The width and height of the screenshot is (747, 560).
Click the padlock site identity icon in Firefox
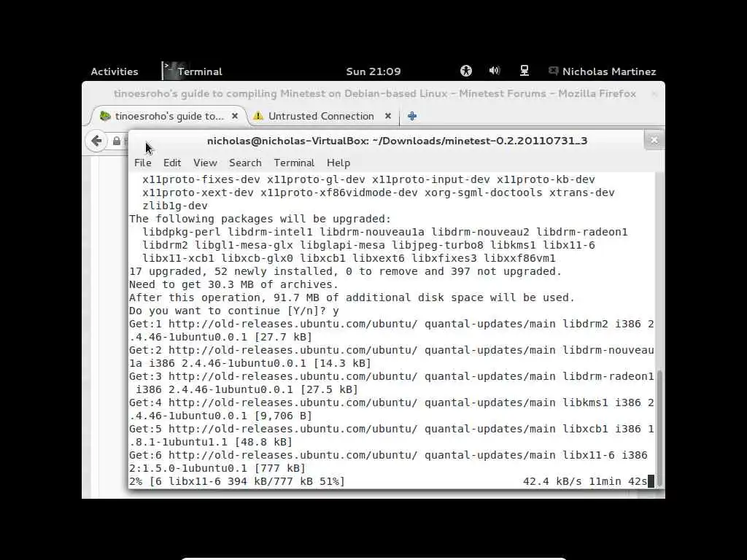(x=117, y=141)
